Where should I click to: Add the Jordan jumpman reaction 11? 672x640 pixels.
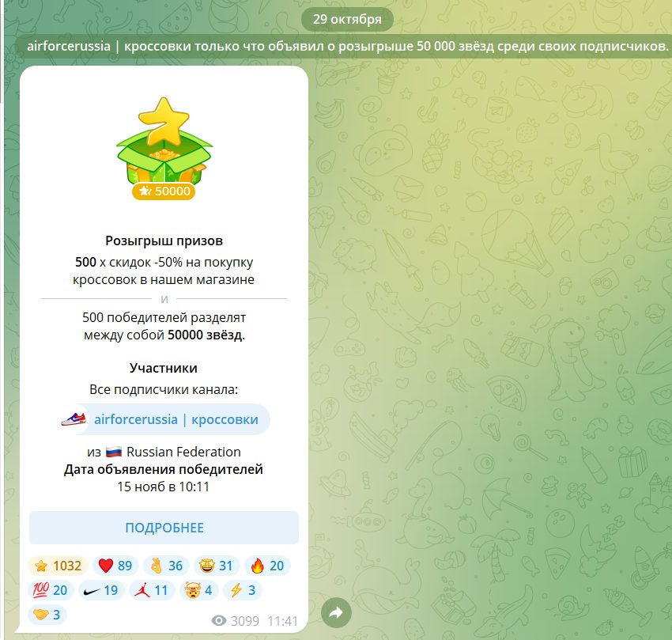click(152, 590)
